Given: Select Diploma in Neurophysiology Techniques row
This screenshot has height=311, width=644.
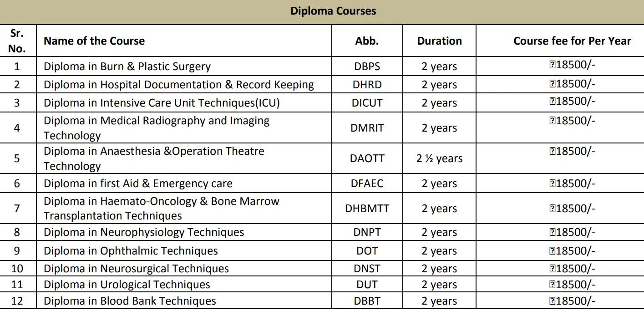Looking at the screenshot, I should pyautogui.click(x=144, y=232).
